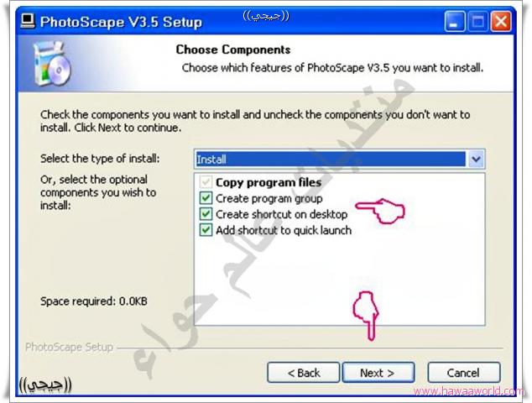Minimize the PhotoScape Setup window
This screenshot has height=403, width=532.
tap(455, 22)
